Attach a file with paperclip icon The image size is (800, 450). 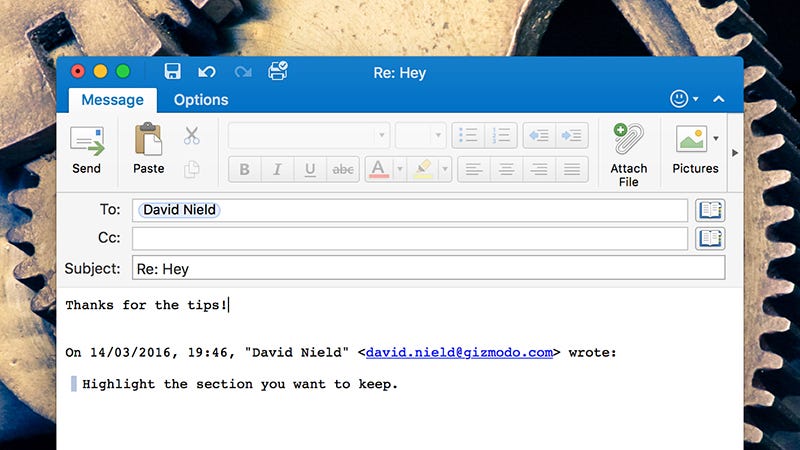(x=629, y=155)
